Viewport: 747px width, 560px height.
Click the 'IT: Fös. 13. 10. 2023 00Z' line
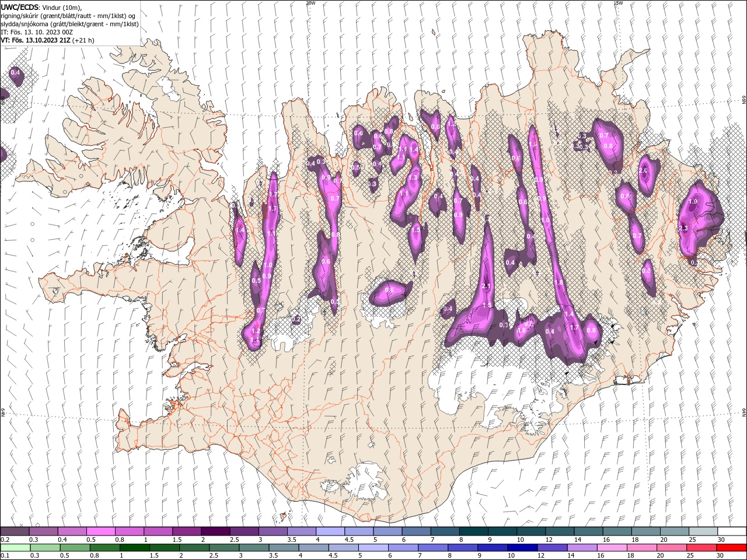[x=37, y=32]
